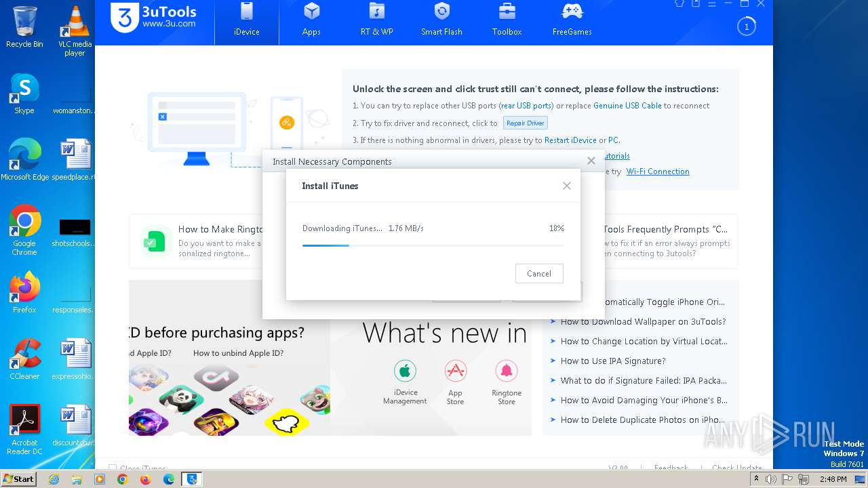Open Microsoft Edge desktop shortcut
This screenshot has width=868, height=488.
point(24,160)
